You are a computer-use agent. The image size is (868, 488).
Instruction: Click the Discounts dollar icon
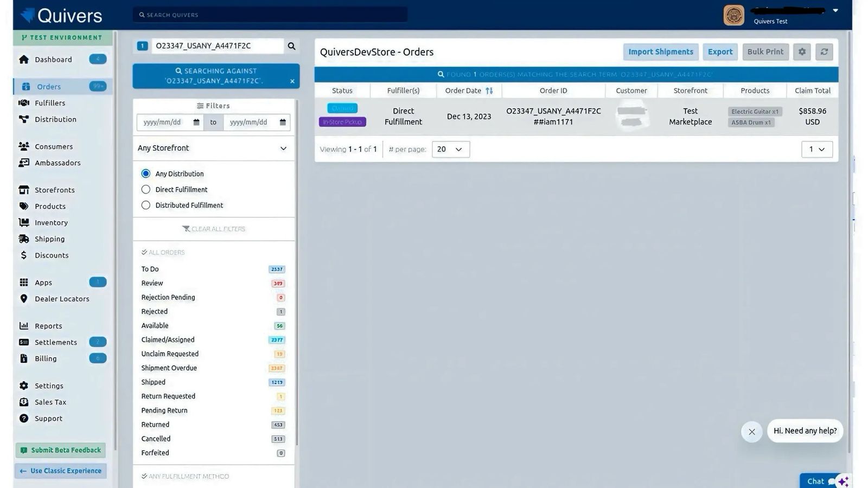(24, 255)
